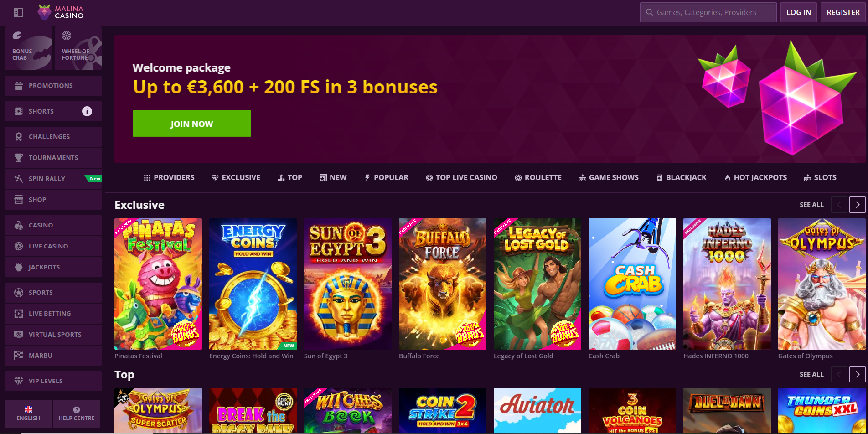Open the Cash Crab game thumbnail

pyautogui.click(x=632, y=284)
